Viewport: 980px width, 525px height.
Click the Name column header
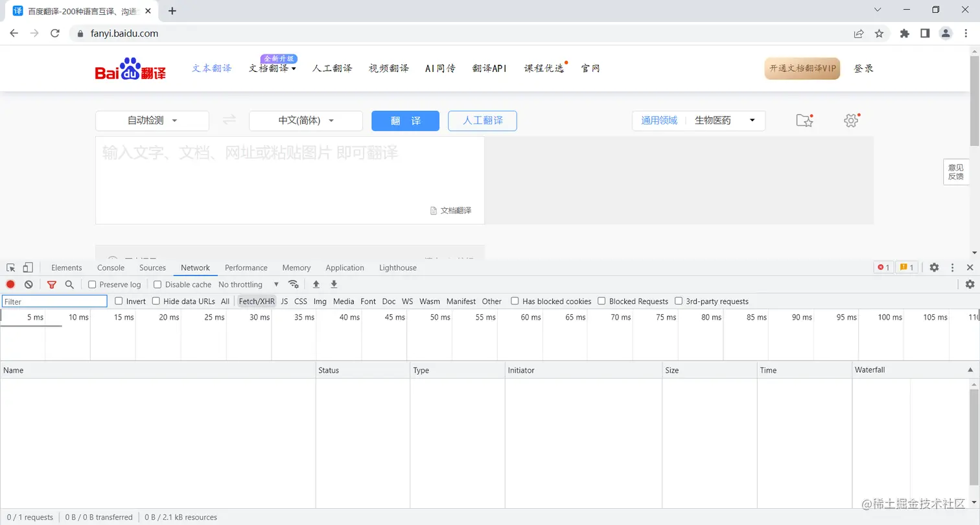tap(157, 370)
